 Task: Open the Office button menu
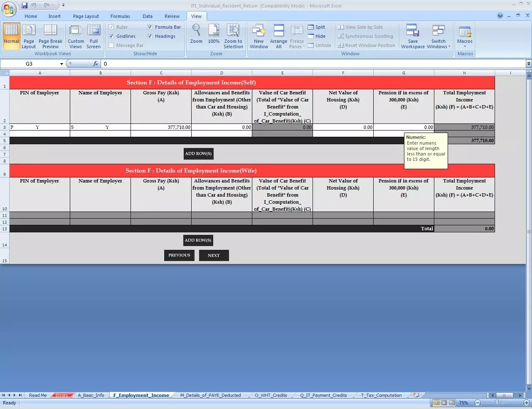point(9,9)
